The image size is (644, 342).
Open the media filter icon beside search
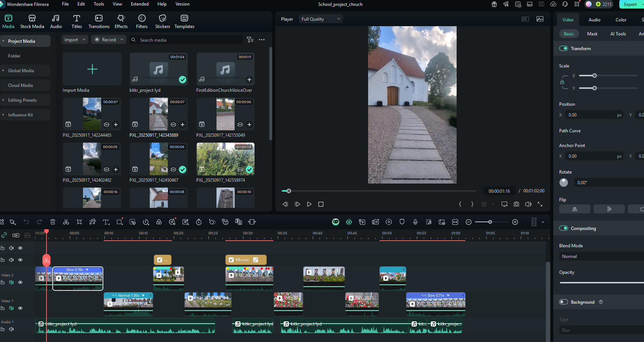[x=250, y=40]
